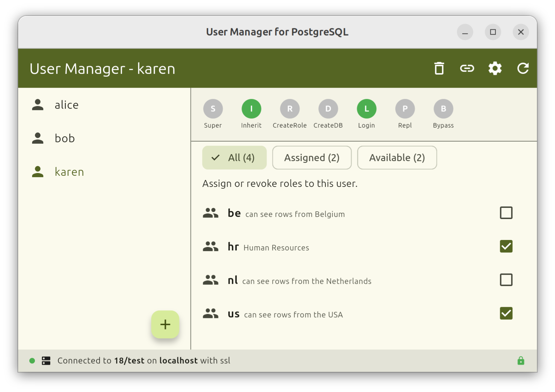Check the be role checkbox
555x392 pixels.
(x=506, y=213)
